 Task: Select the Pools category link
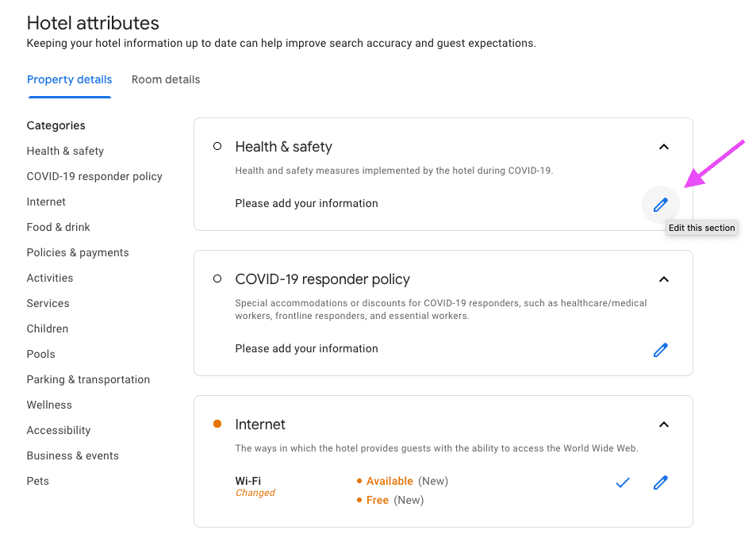tap(41, 354)
